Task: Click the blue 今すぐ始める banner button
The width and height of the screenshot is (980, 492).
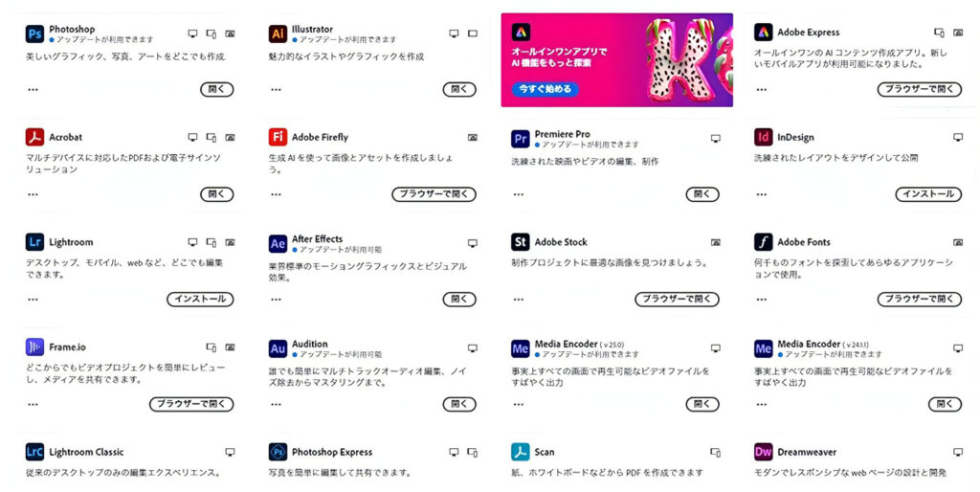Action: point(545,89)
